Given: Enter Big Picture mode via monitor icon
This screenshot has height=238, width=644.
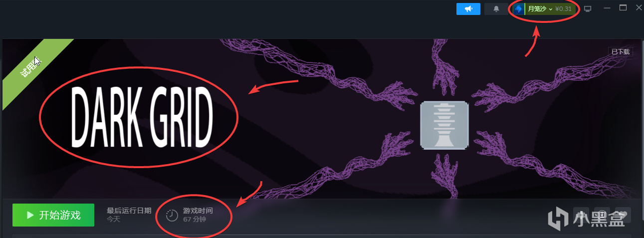Looking at the screenshot, I should [x=588, y=9].
